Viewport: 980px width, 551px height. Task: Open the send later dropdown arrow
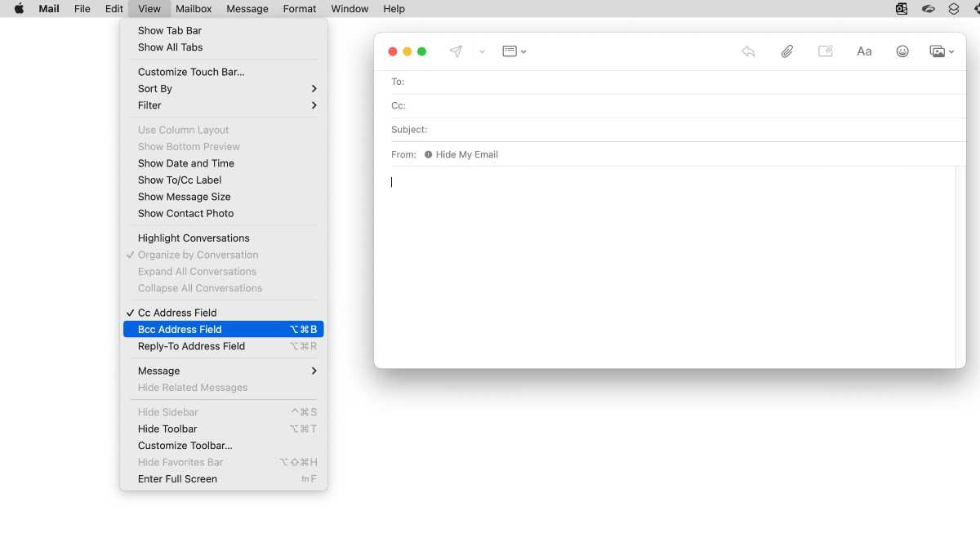point(482,51)
